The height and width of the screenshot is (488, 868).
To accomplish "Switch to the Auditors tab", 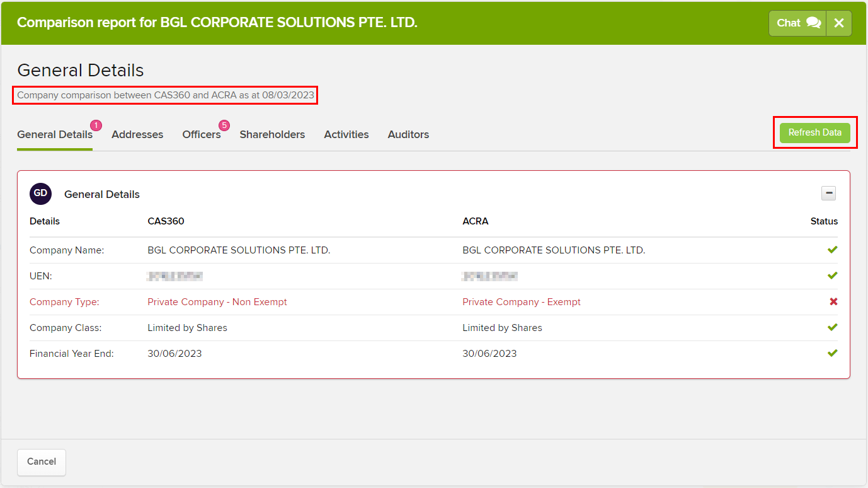I will tap(408, 134).
